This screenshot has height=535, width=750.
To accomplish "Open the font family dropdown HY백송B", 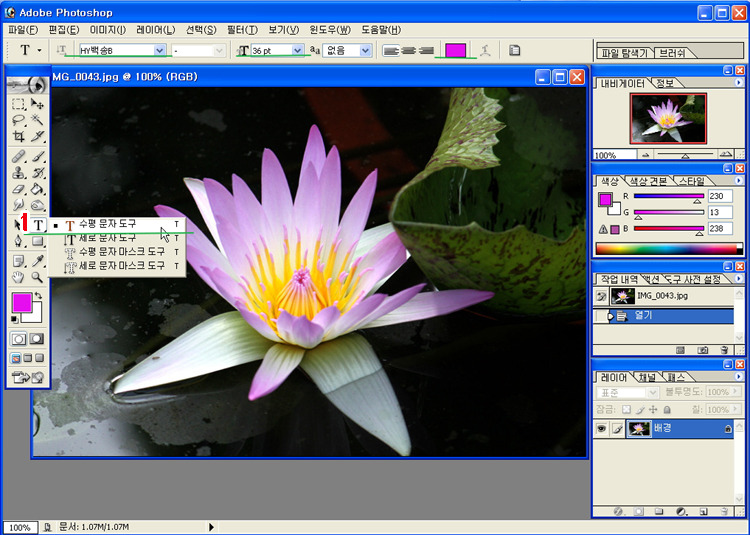I will click(160, 50).
